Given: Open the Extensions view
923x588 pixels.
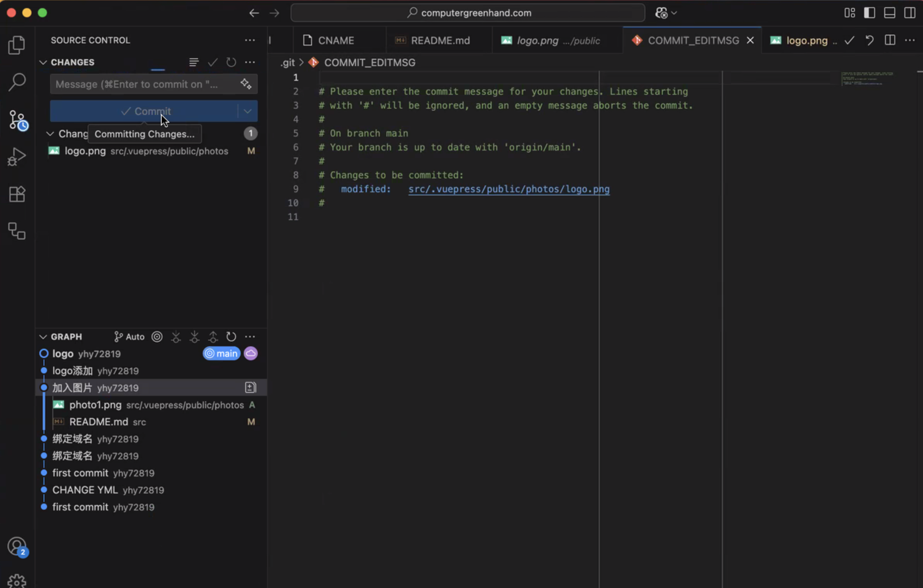Looking at the screenshot, I should 17,194.
